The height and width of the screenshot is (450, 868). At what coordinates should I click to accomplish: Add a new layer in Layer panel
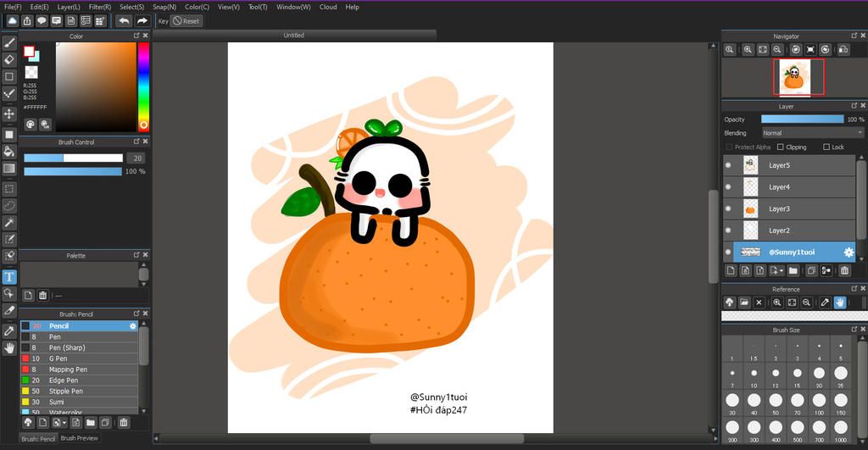(x=731, y=270)
